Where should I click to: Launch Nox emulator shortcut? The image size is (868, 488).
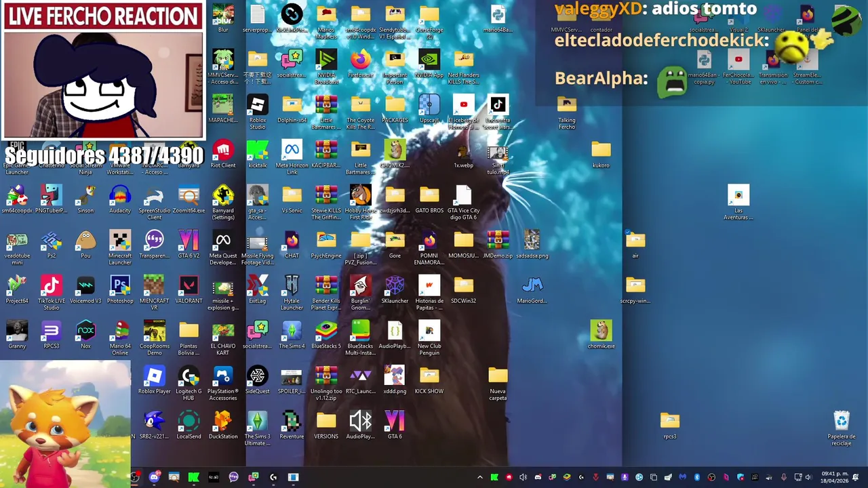85,335
